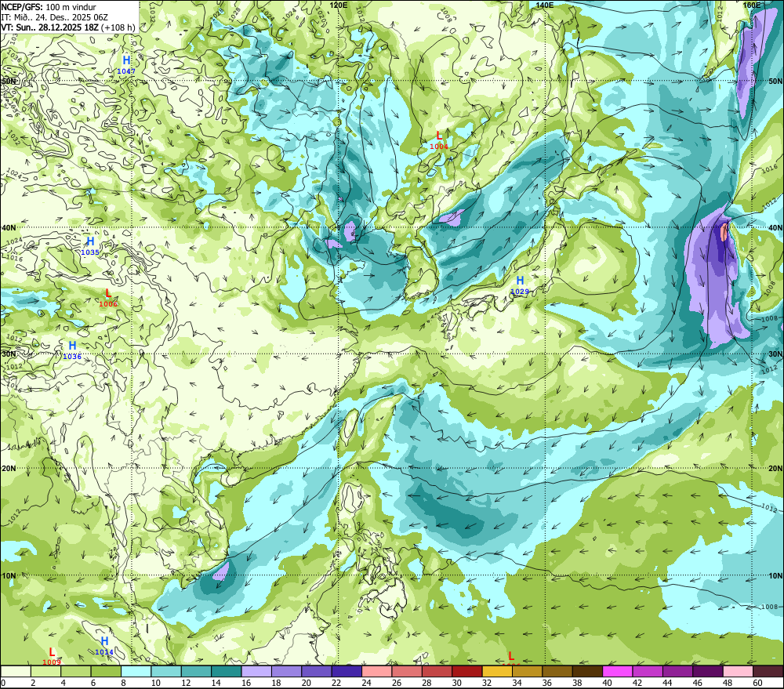Select the light pink 48–60 legend swatch
This screenshot has width=784, height=689.
tap(738, 671)
